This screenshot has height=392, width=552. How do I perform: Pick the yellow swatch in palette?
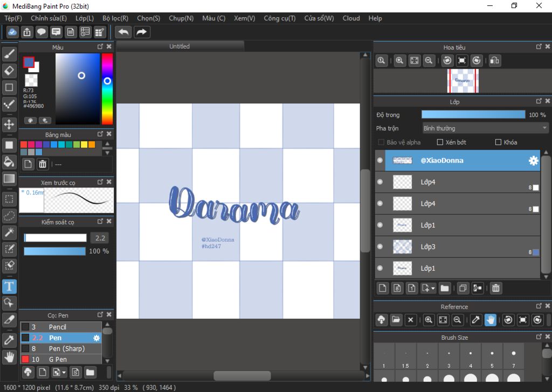click(84, 144)
